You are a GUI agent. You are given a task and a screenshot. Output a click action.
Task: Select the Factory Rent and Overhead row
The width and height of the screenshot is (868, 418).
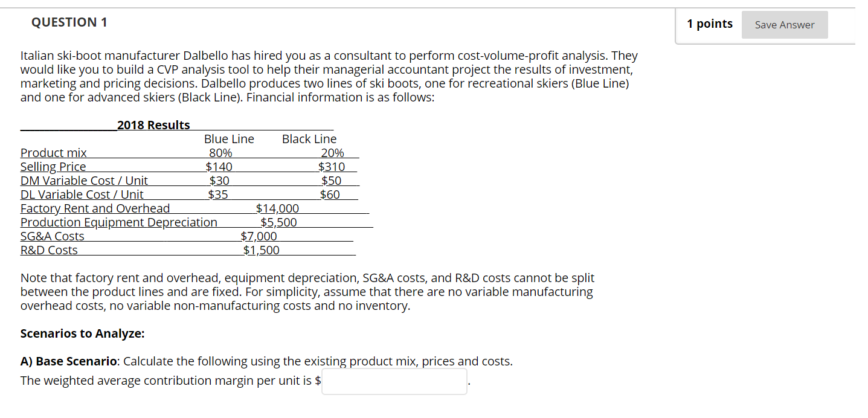coord(94,208)
